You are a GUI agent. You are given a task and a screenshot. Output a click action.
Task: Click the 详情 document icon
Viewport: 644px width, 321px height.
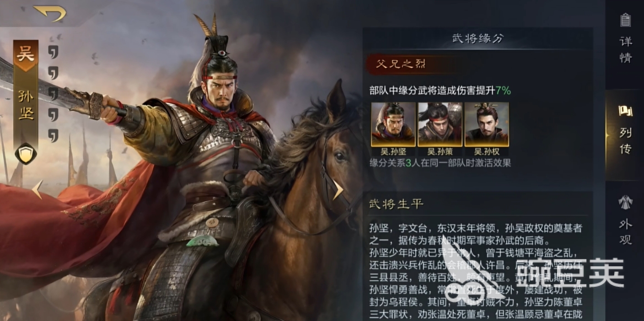625,20
